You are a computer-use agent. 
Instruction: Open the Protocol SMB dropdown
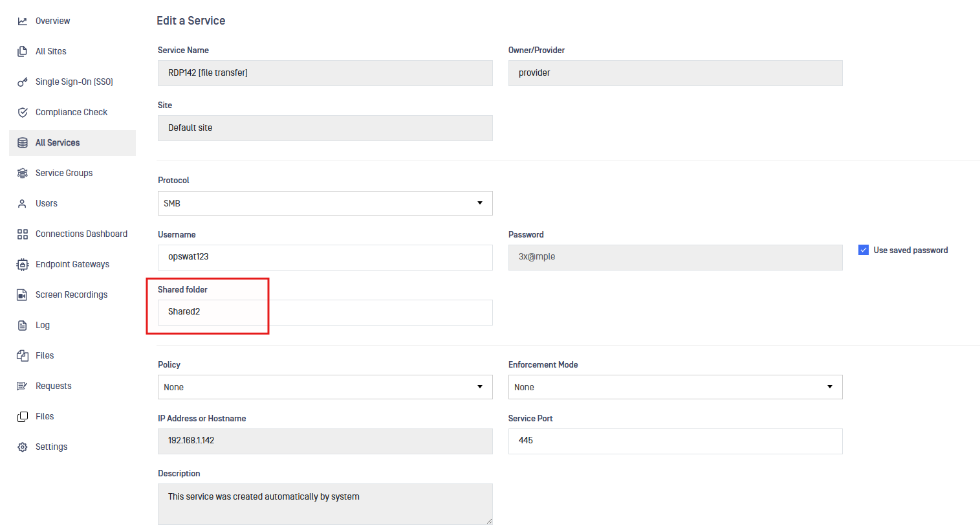tap(325, 203)
